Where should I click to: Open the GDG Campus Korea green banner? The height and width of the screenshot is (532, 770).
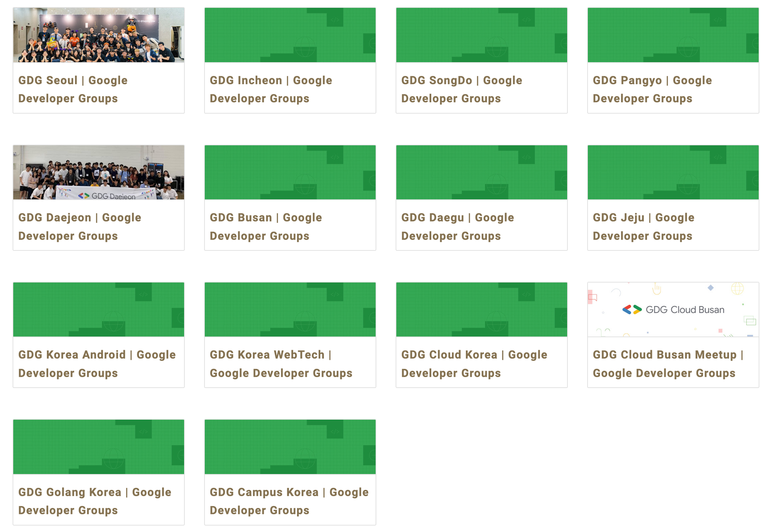click(x=290, y=447)
